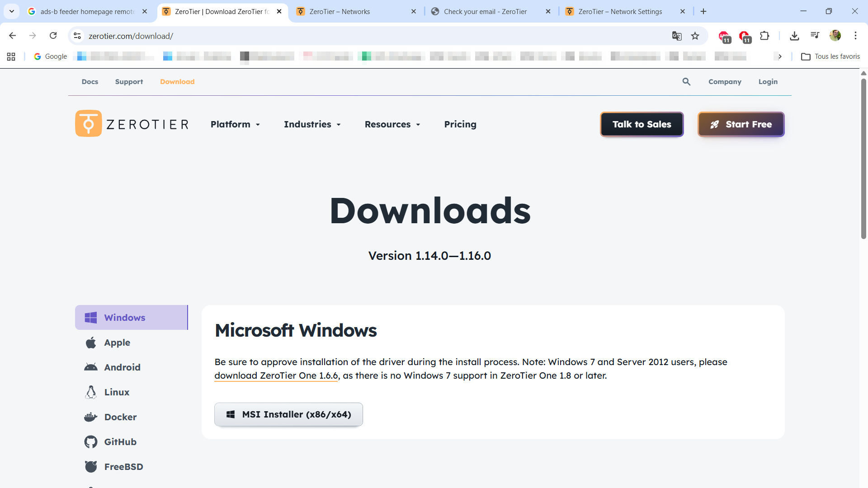Open the Chrome three-dot menu
Viewport: 868px width, 488px height.
coord(855,36)
